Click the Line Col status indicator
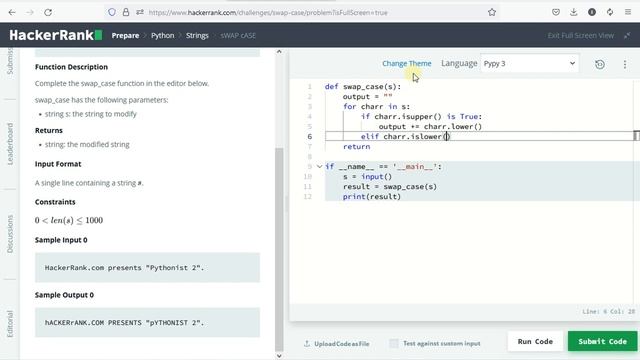The image size is (640, 360). (x=609, y=311)
